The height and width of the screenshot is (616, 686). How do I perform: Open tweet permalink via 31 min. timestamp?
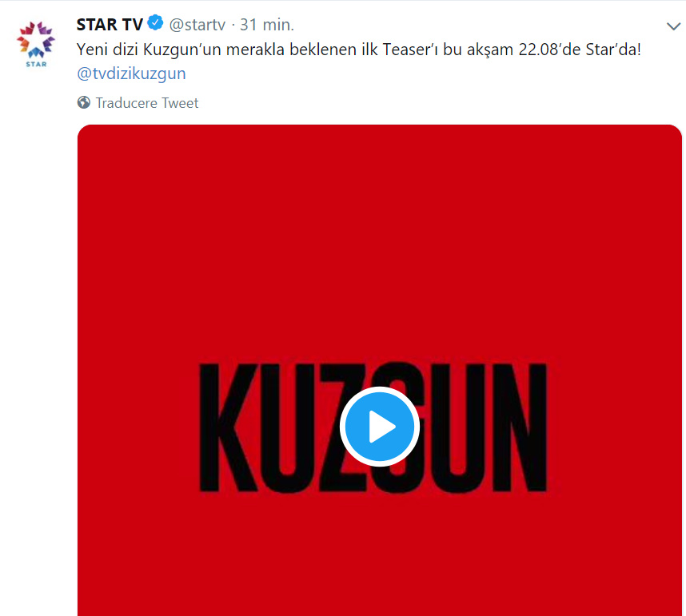point(267,25)
